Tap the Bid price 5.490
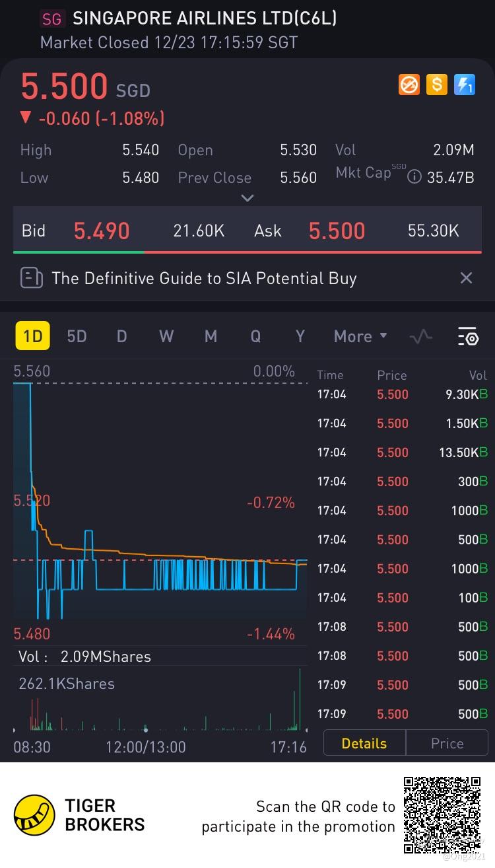The height and width of the screenshot is (868, 495). pyautogui.click(x=102, y=231)
